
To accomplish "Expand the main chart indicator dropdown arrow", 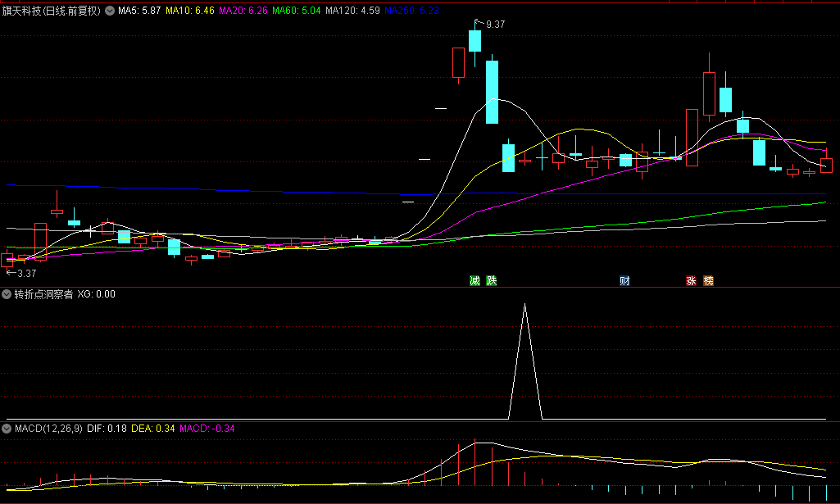I will coord(110,11).
